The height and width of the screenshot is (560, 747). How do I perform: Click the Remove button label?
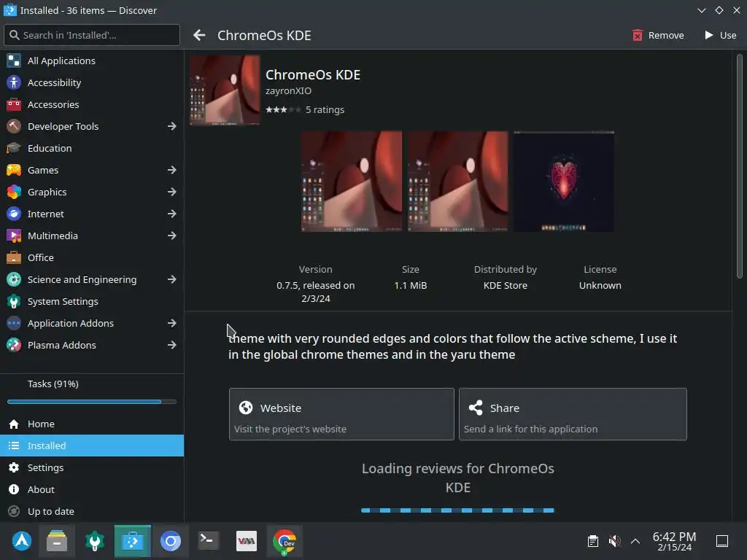666,35
